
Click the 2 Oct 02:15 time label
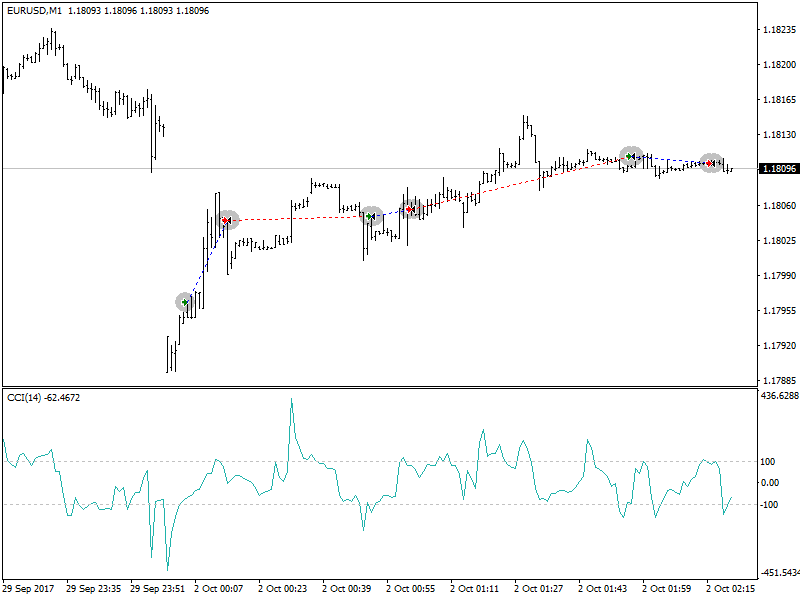730,589
